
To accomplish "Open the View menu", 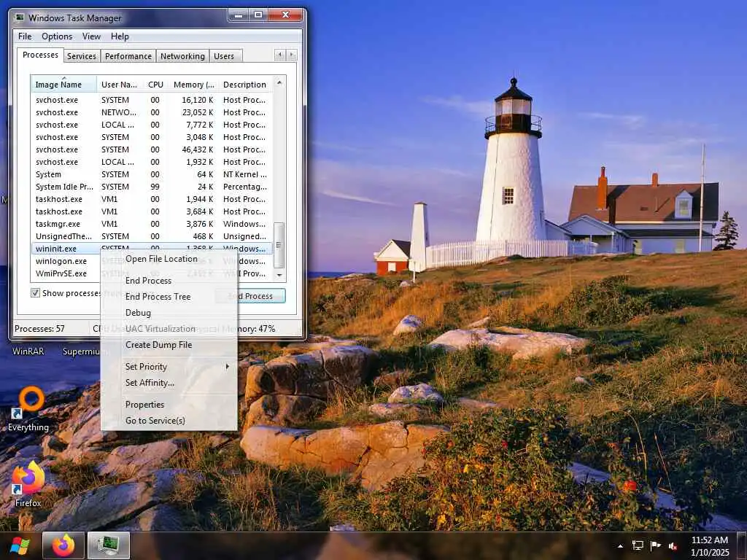I will 91,36.
